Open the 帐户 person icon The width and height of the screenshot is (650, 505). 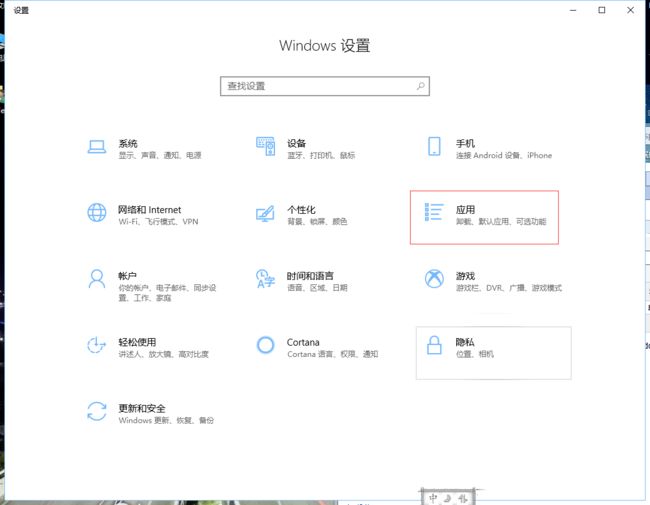tap(97, 279)
